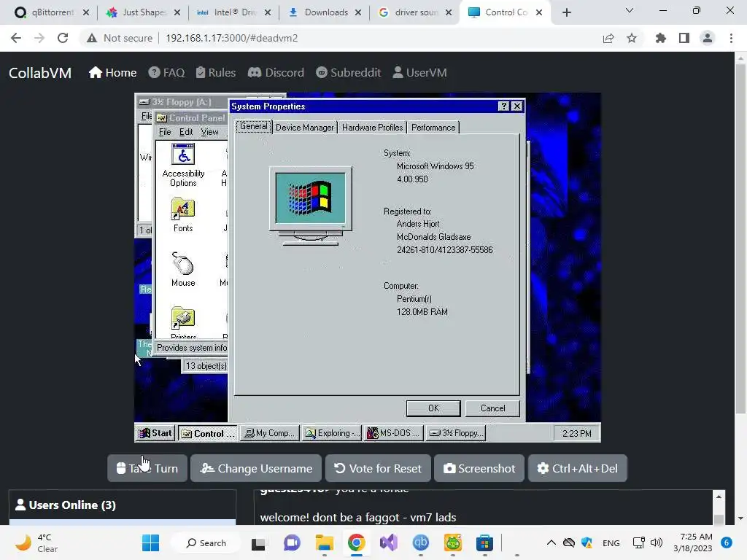747x560 pixels.
Task: Open Chrome three-dot menu
Action: coord(731,38)
